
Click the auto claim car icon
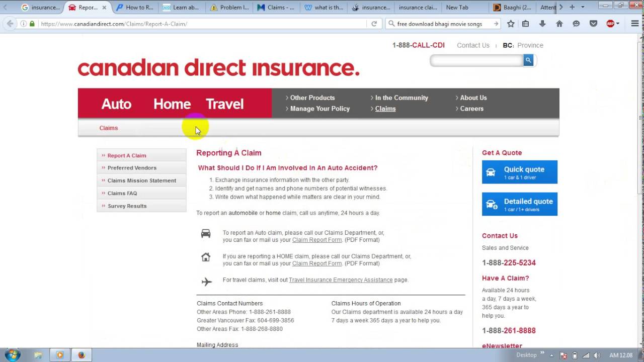(x=206, y=233)
